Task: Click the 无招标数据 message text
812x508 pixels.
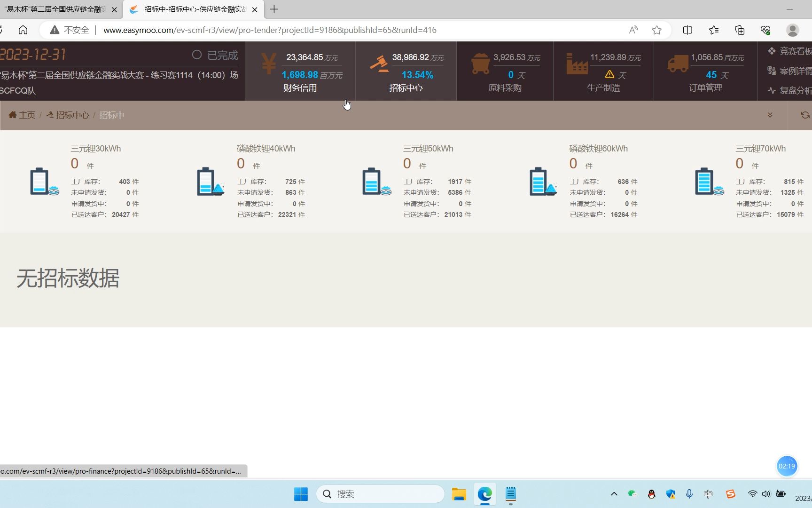Action: click(68, 278)
